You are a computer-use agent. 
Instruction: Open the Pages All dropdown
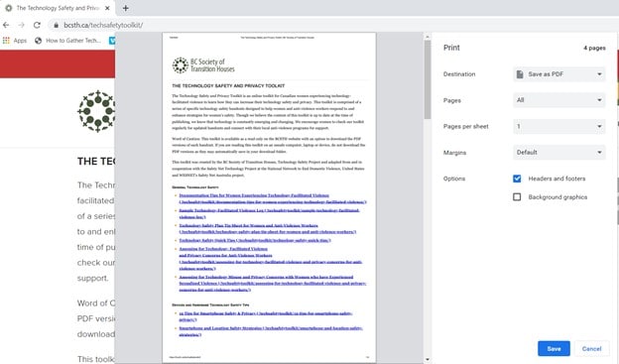pos(559,100)
